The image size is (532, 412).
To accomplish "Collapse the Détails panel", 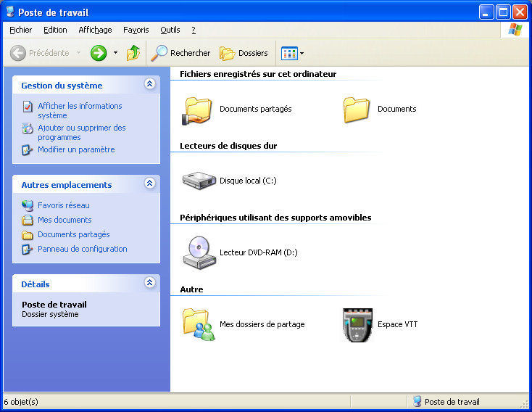I will [x=149, y=283].
